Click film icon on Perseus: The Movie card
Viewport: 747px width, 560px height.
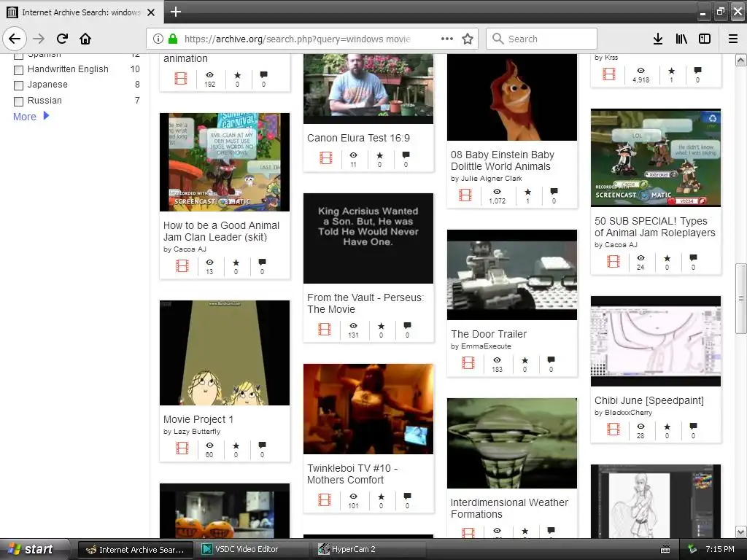tap(325, 329)
